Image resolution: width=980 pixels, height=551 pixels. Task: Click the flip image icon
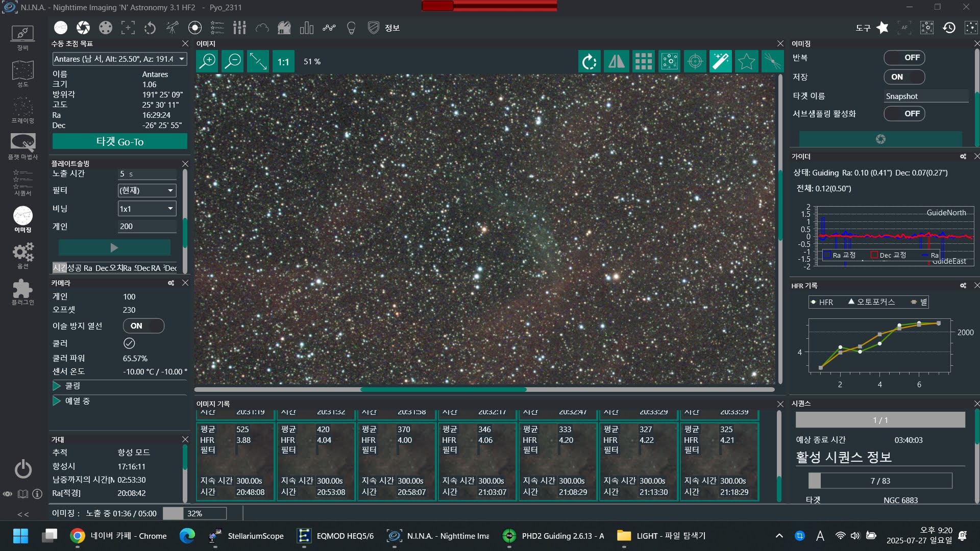pyautogui.click(x=617, y=62)
